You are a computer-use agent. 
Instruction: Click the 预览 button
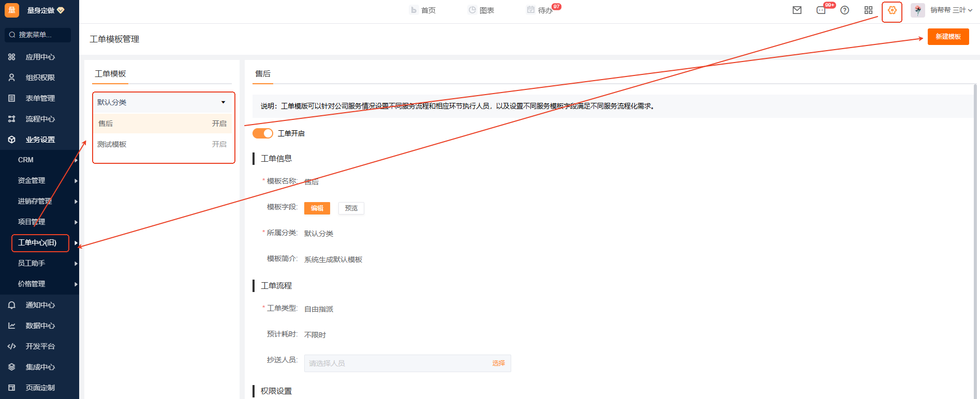[351, 208]
